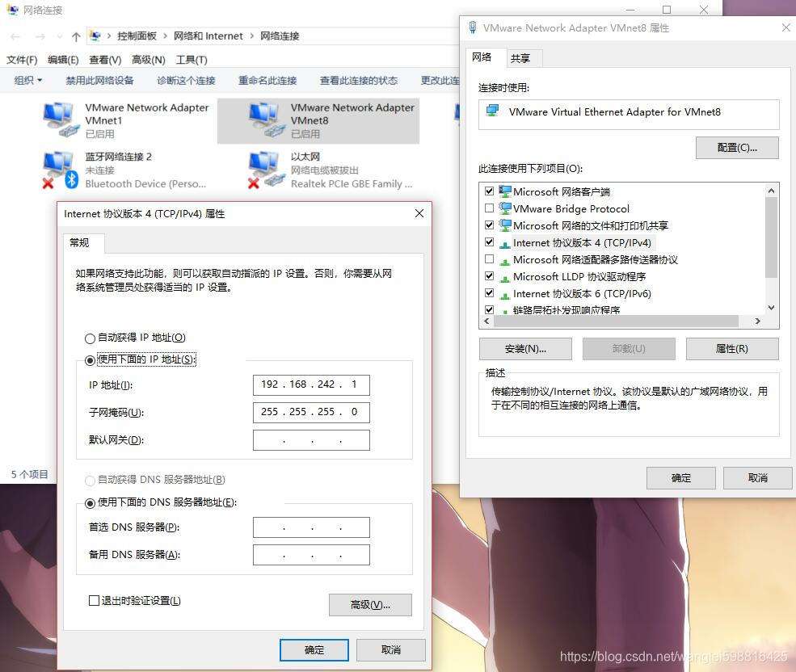This screenshot has height=672, width=796.
Task: Click the Forward arrow in Network Connections window
Action: click(40, 36)
